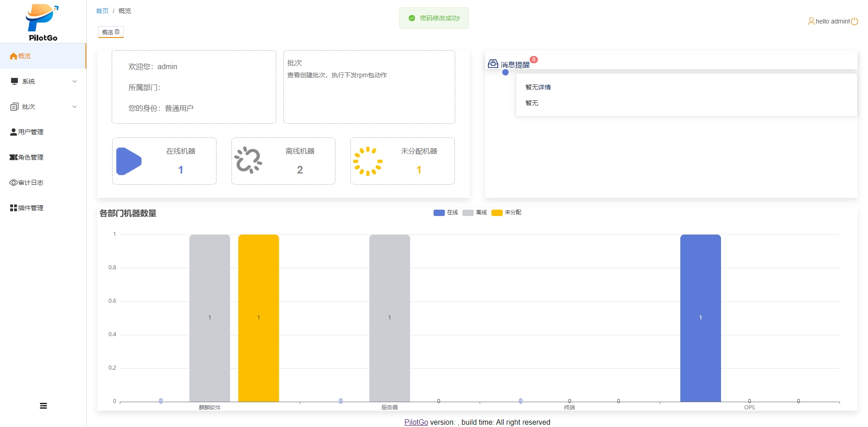Go to 插件管理 page
Image resolution: width=868 pixels, height=427 pixels.
[x=31, y=208]
